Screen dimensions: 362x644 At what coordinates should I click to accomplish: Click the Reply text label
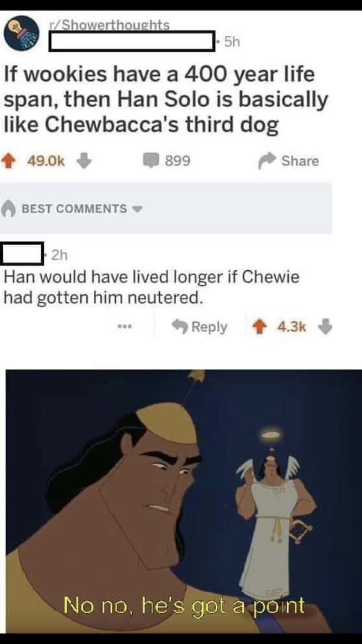209,327
